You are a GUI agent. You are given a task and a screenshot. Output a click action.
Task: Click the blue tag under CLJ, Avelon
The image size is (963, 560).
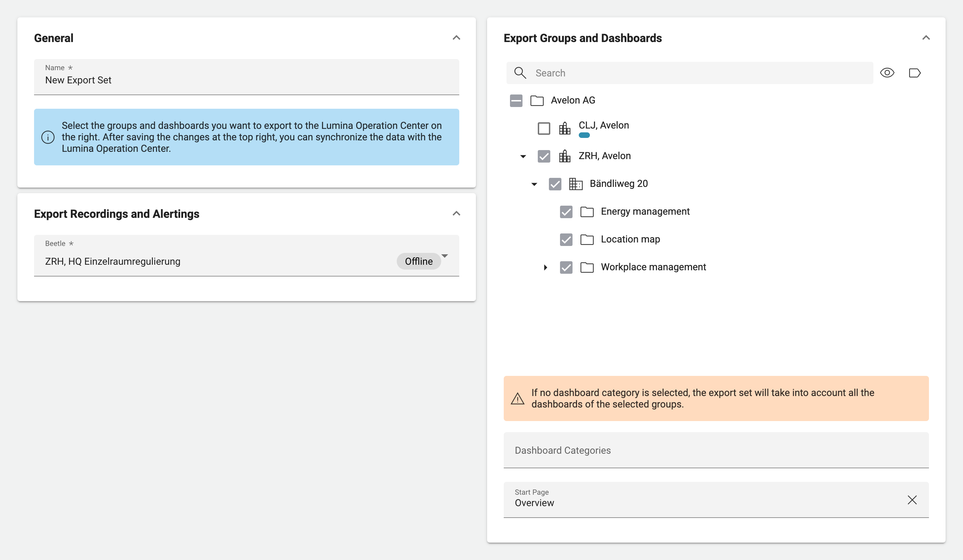click(584, 135)
